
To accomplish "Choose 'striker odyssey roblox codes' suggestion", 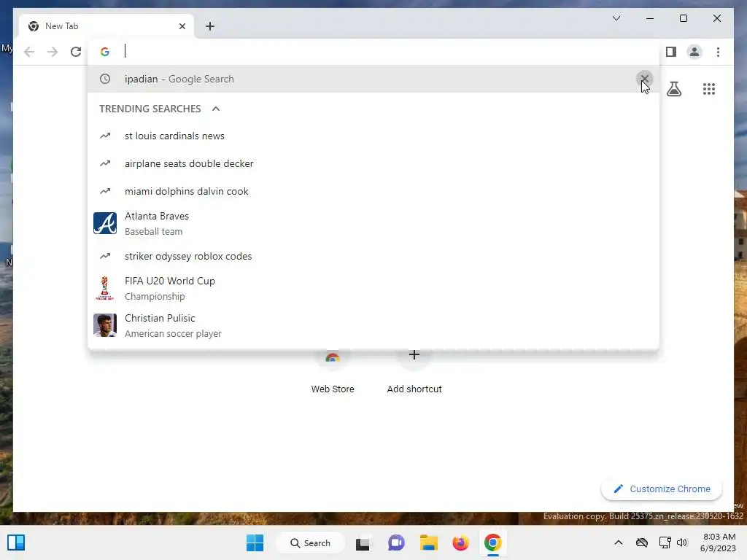I will [x=373, y=256].
